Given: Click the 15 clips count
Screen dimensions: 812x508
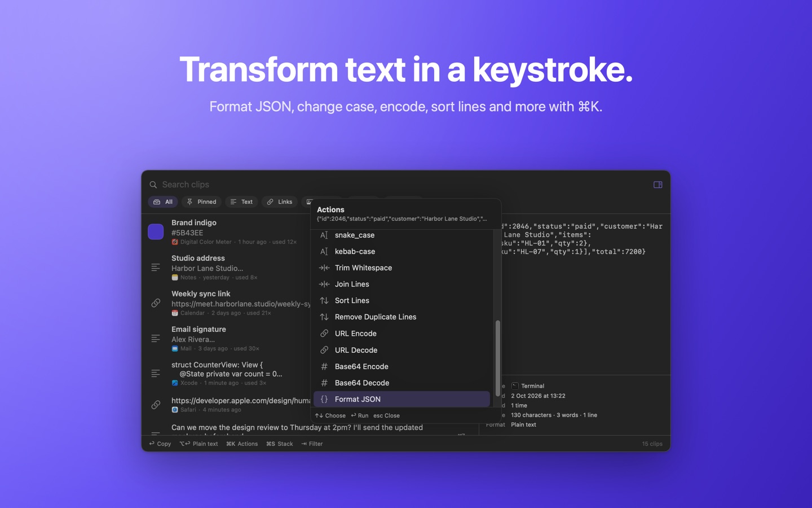Looking at the screenshot, I should point(652,444).
